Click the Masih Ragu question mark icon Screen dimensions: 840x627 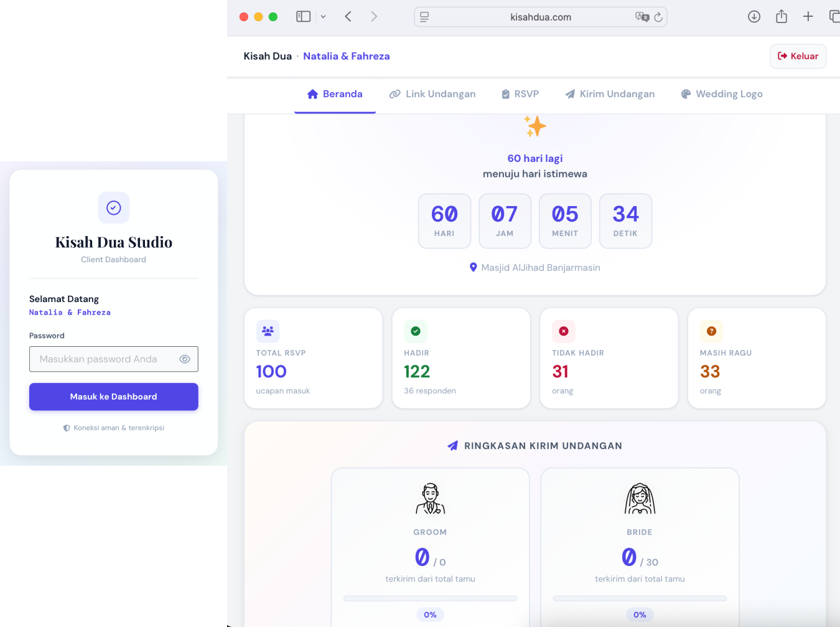point(711,331)
